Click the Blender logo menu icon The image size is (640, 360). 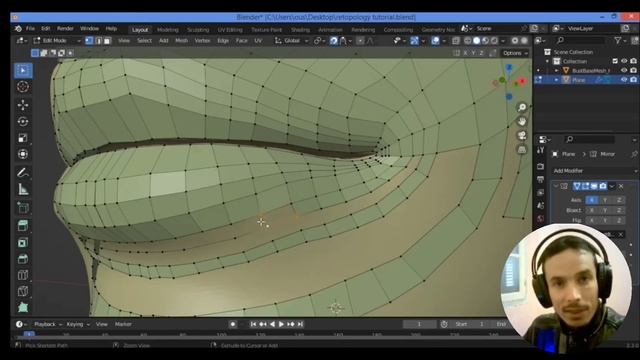(x=18, y=29)
